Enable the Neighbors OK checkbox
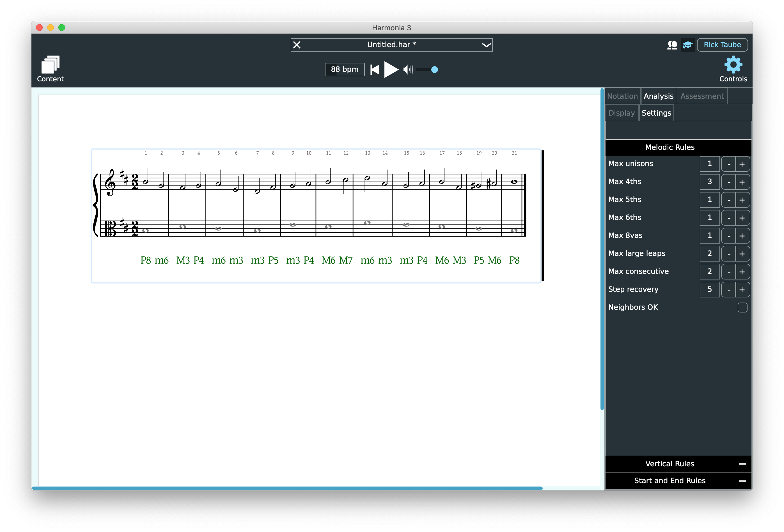784x532 pixels. 742,307
